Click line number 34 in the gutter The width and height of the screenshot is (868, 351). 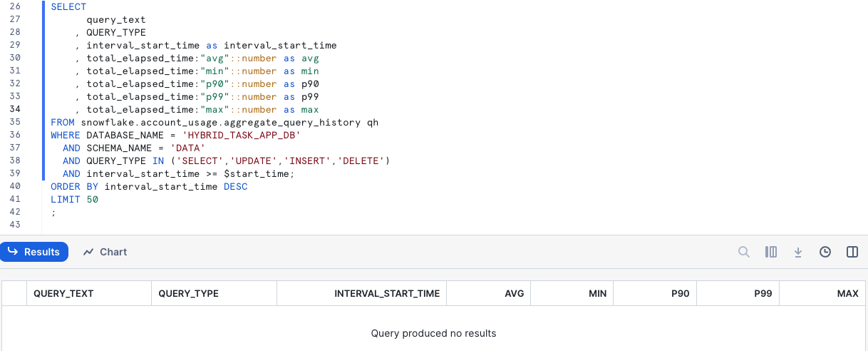[15, 109]
